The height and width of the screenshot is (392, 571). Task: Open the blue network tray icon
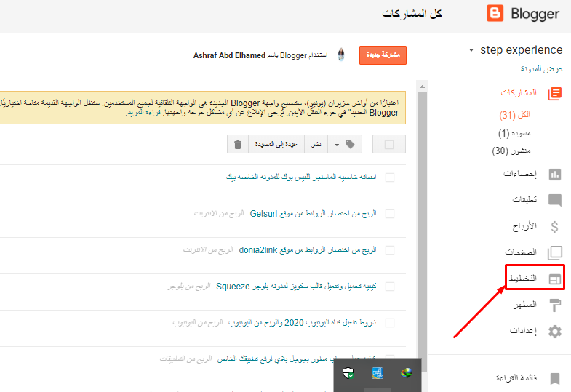pos(378,372)
